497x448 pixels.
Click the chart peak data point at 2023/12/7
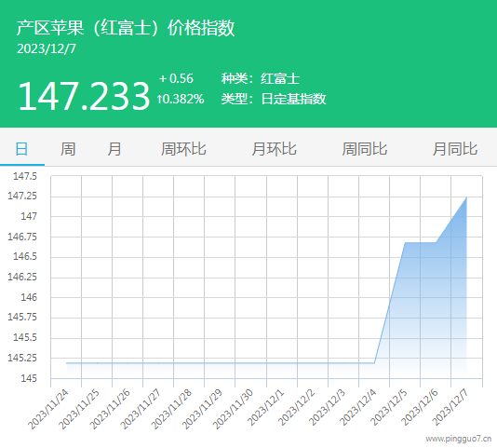coord(466,197)
